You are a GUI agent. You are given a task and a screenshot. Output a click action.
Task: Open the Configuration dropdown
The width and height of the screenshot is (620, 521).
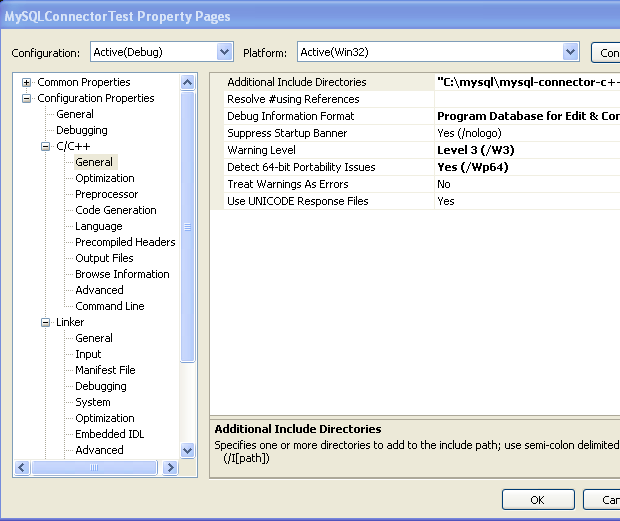pyautogui.click(x=224, y=52)
